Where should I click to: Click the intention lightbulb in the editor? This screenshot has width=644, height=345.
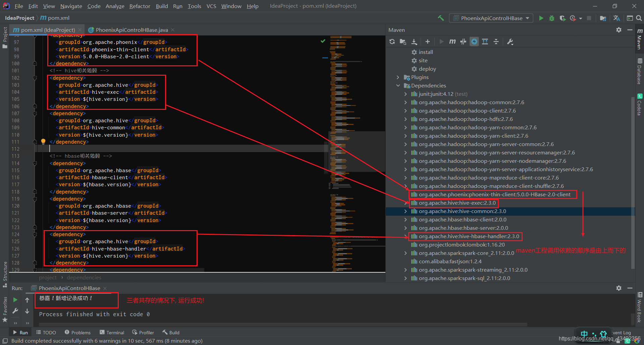(43, 142)
